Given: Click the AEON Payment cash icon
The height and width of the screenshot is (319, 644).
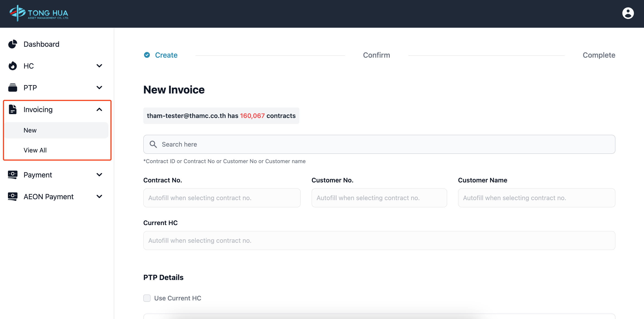Looking at the screenshot, I should tap(12, 196).
